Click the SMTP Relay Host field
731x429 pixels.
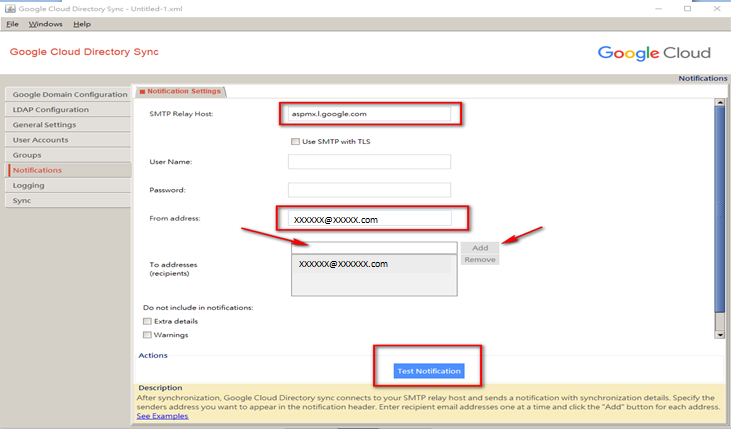point(369,114)
